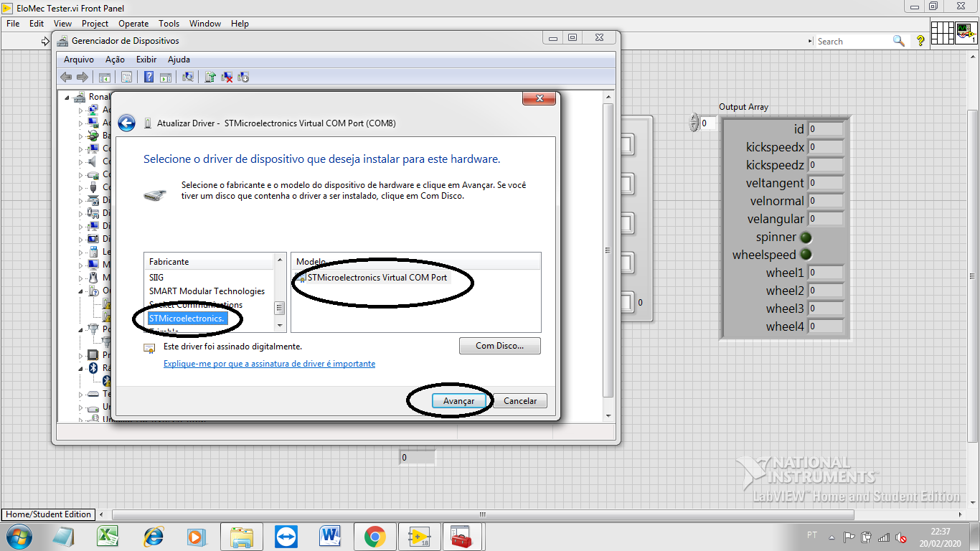Screen dimensions: 980x551
Task: Open the LabVIEW Operate menu
Action: pos(133,24)
